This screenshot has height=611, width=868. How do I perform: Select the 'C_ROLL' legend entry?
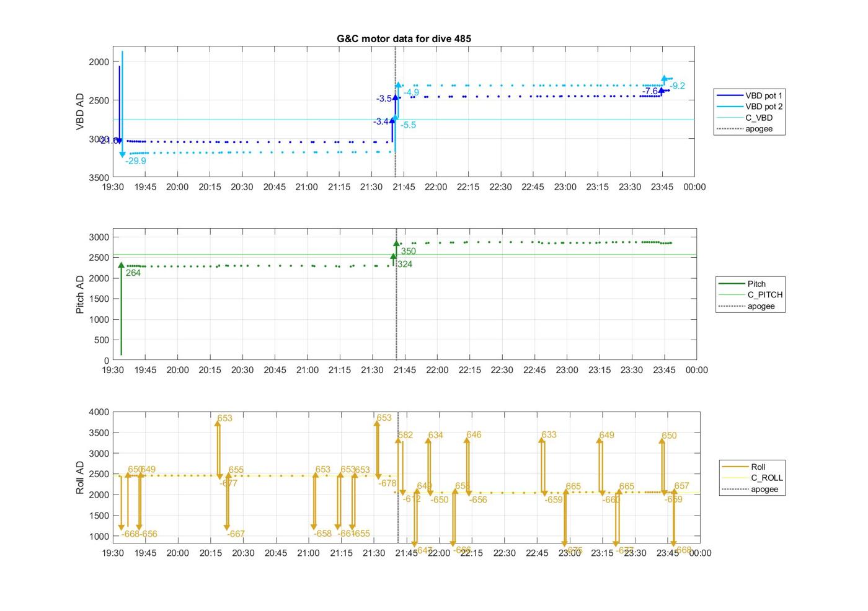[x=753, y=478]
